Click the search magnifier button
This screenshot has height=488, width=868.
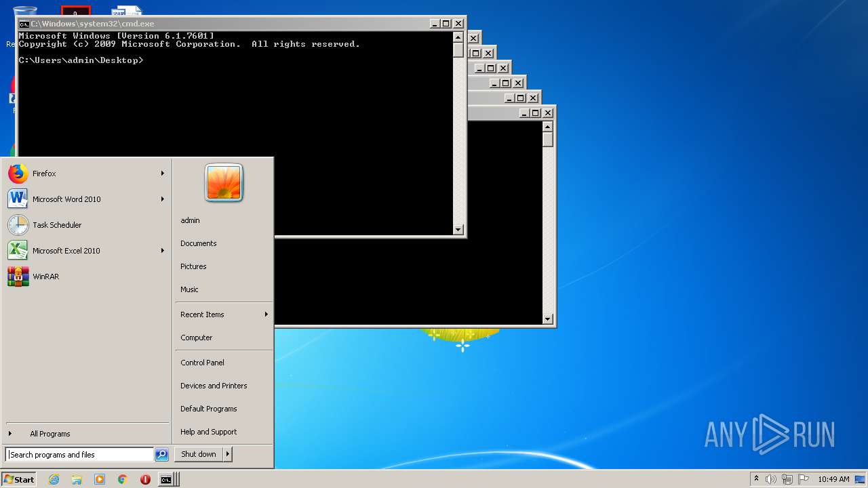[161, 455]
